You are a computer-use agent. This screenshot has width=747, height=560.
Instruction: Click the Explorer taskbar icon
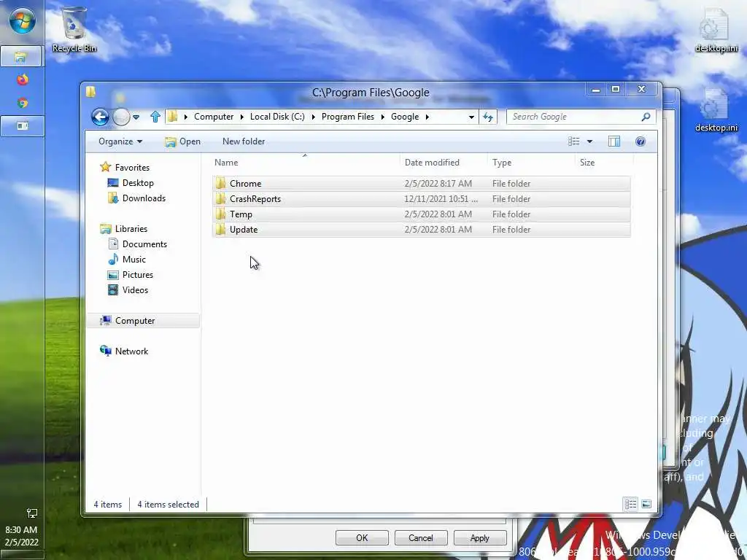[x=21, y=57]
